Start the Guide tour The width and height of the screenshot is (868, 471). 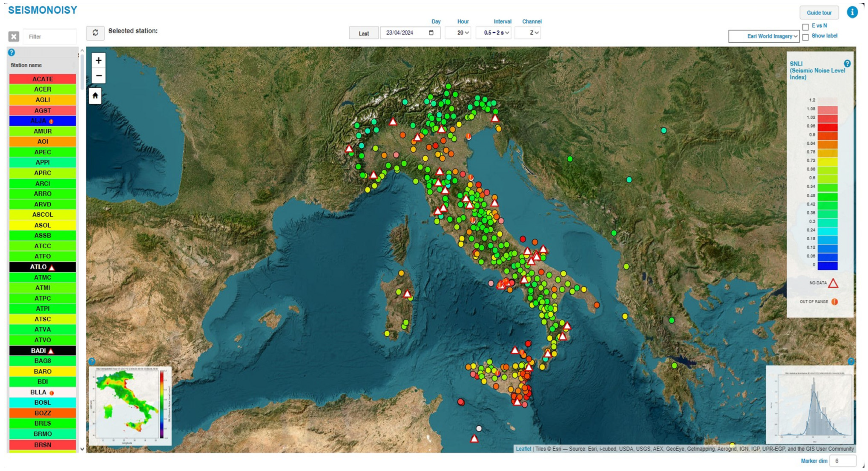tap(819, 13)
